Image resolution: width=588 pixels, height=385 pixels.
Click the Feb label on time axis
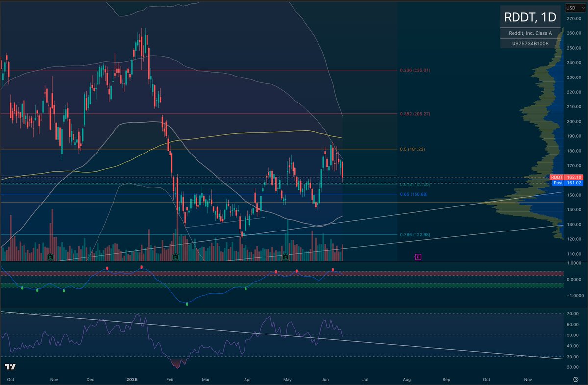click(x=170, y=380)
